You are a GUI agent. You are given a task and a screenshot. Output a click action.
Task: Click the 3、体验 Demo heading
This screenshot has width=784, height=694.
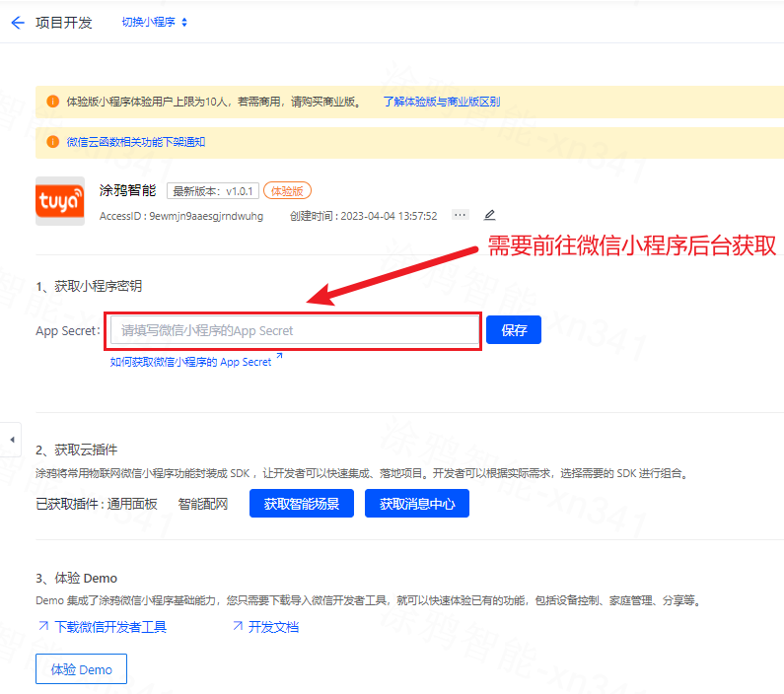77,578
